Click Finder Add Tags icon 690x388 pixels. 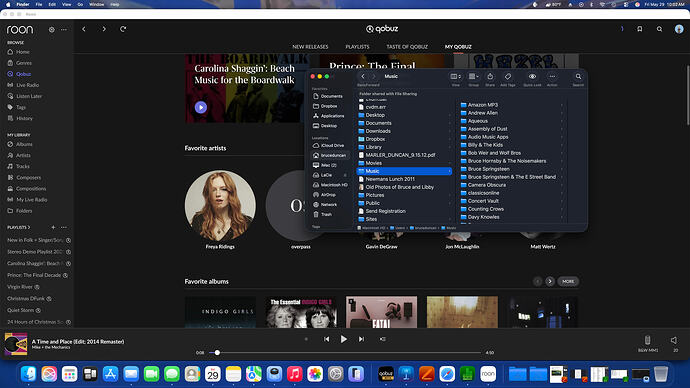[x=508, y=77]
